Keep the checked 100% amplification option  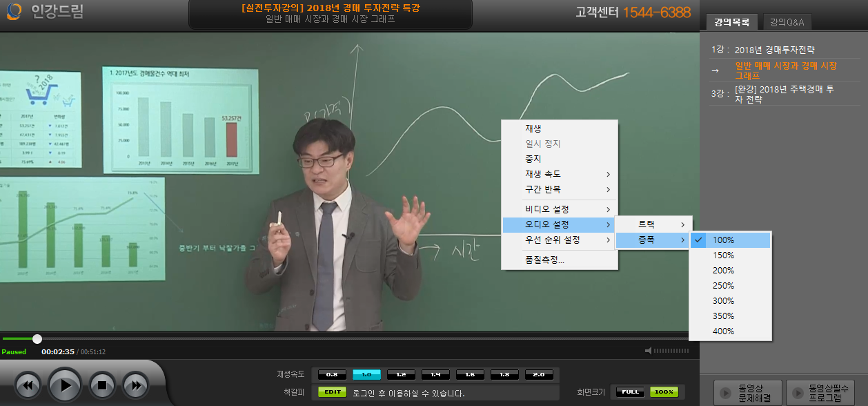(x=730, y=240)
